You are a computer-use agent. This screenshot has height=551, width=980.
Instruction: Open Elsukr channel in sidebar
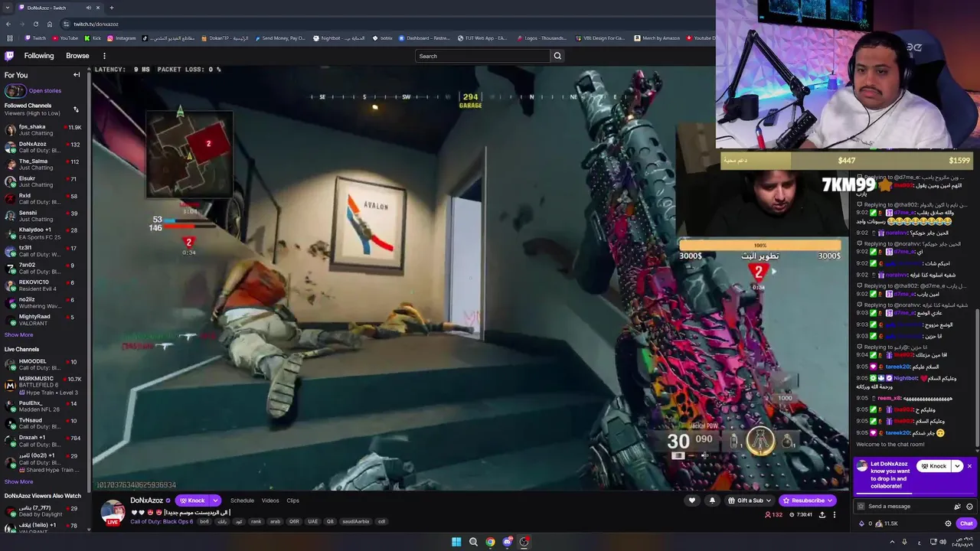click(43, 181)
